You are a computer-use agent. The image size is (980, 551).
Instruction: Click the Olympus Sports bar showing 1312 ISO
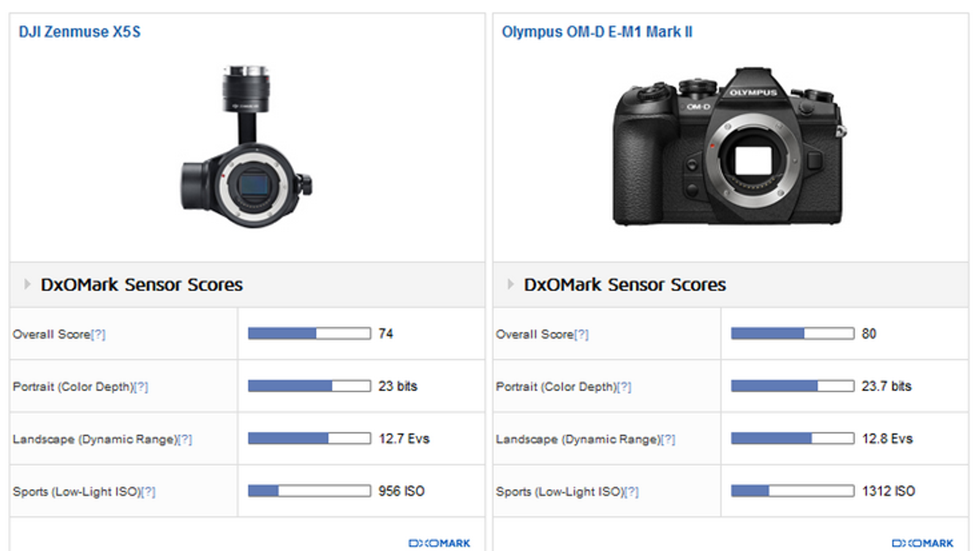coord(793,491)
